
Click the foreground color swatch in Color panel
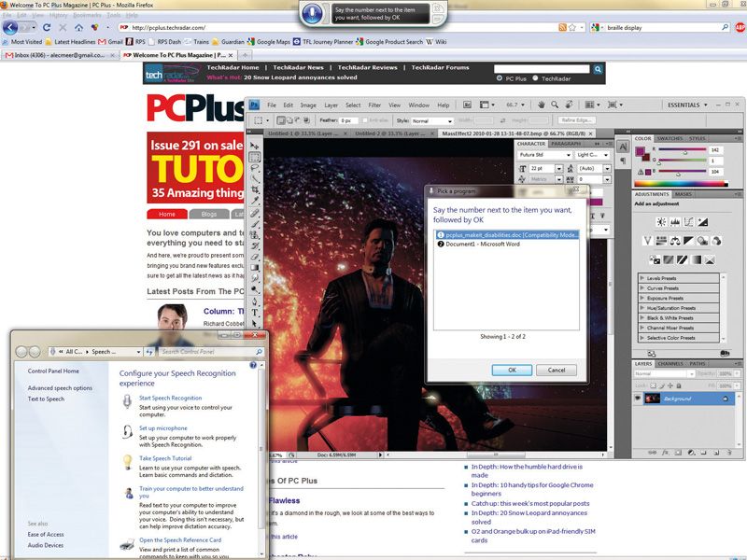coord(640,151)
